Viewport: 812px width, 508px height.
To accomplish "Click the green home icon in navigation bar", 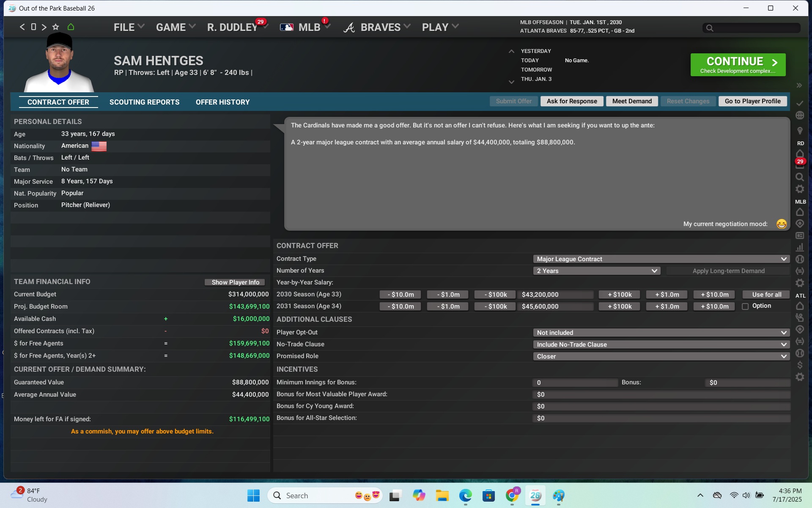I will tap(71, 27).
